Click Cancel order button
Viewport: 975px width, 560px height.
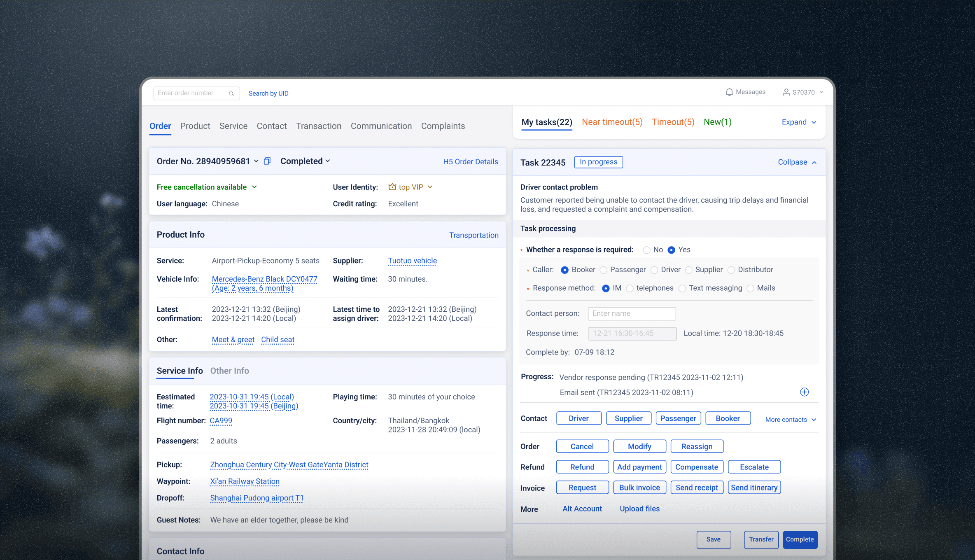tap(582, 447)
